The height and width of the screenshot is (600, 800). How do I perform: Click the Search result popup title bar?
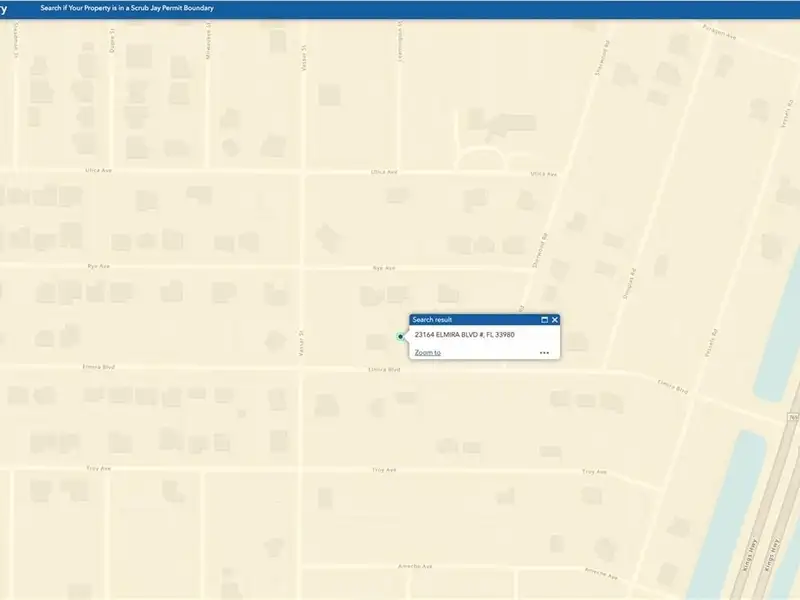coord(470,320)
